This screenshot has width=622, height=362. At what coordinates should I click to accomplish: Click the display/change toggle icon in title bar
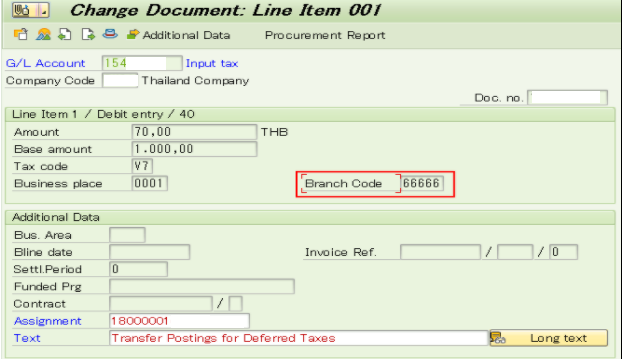pos(30,10)
